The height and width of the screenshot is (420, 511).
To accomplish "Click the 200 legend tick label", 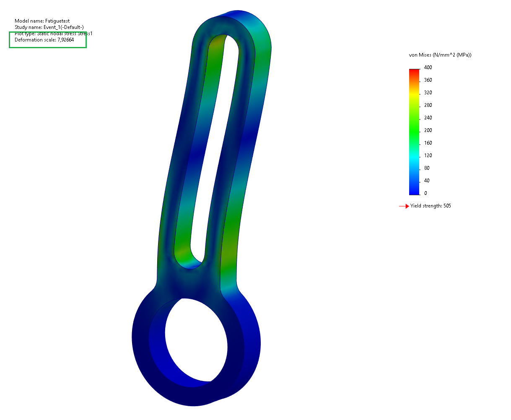I will (x=428, y=130).
